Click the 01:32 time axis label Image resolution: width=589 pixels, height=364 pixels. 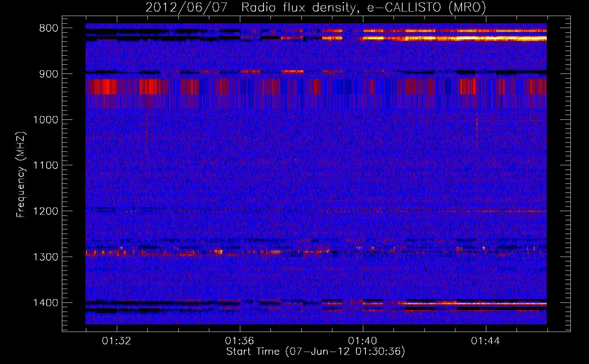[x=116, y=341]
